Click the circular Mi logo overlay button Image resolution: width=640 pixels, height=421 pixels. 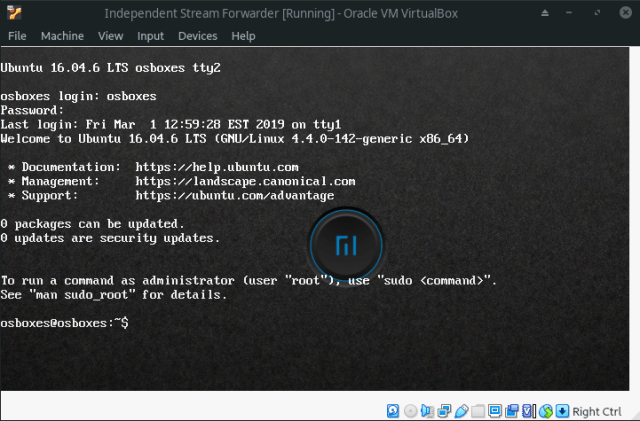click(346, 246)
